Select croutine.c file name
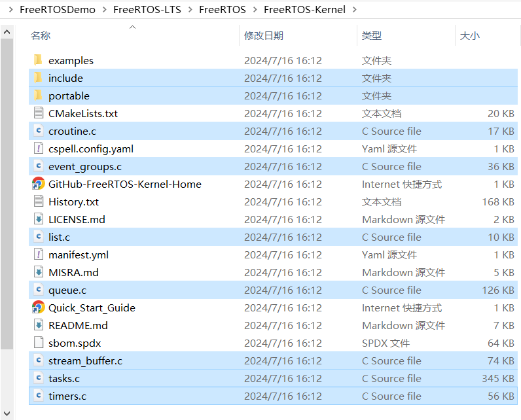Image resolution: width=521 pixels, height=420 pixels. (72, 131)
